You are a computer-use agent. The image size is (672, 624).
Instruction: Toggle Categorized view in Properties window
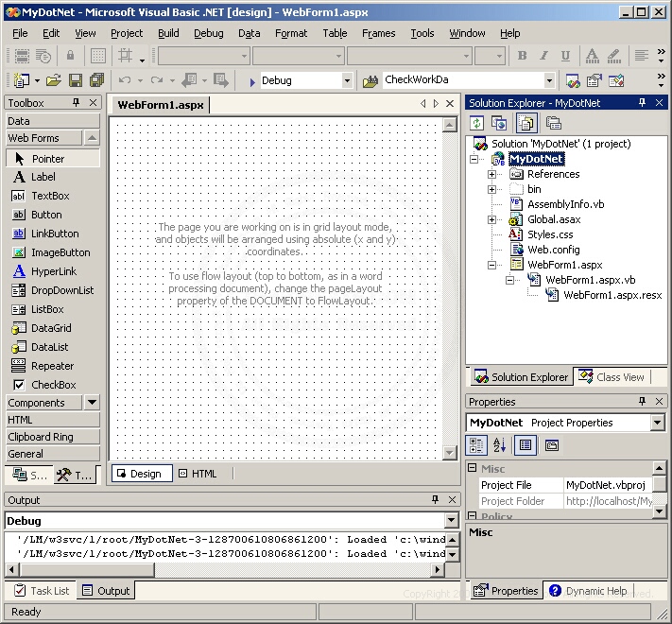click(x=476, y=445)
